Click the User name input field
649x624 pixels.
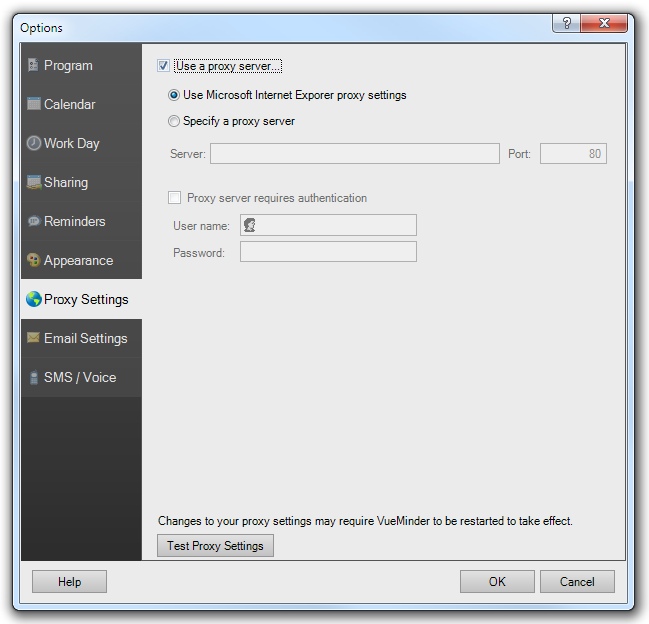(328, 225)
